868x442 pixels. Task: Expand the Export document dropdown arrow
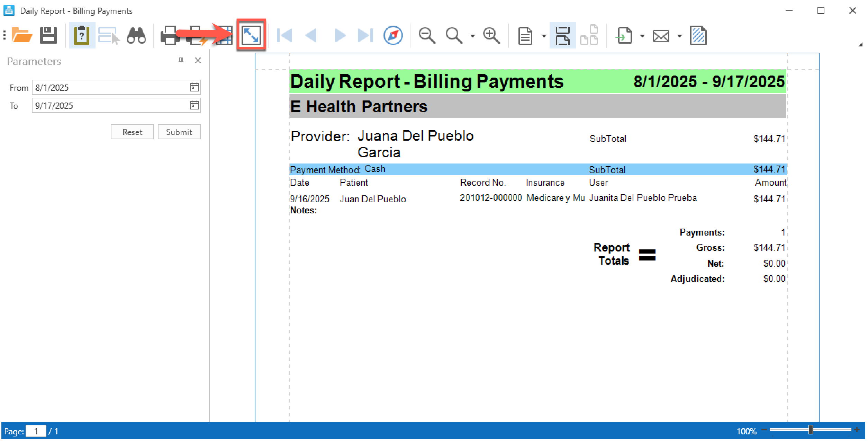coord(642,36)
